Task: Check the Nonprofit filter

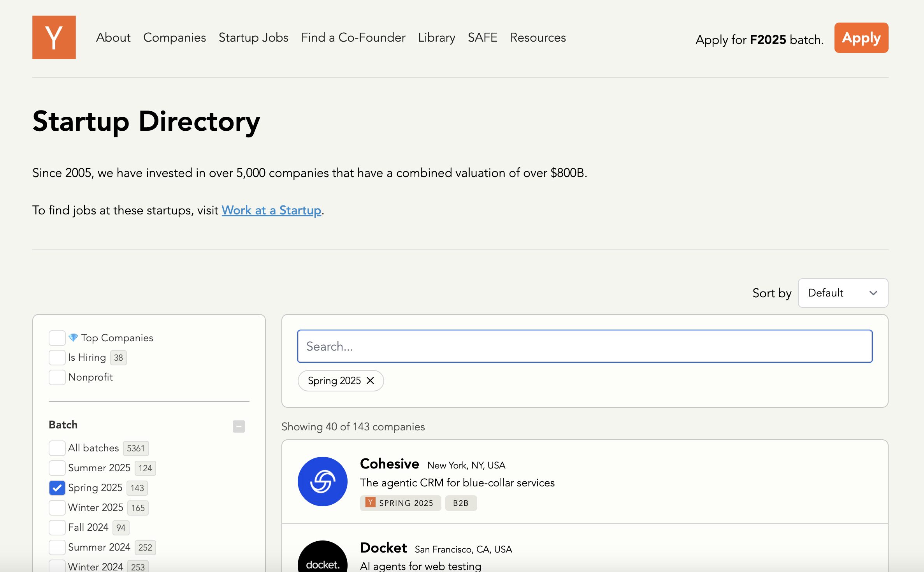Action: tap(57, 377)
